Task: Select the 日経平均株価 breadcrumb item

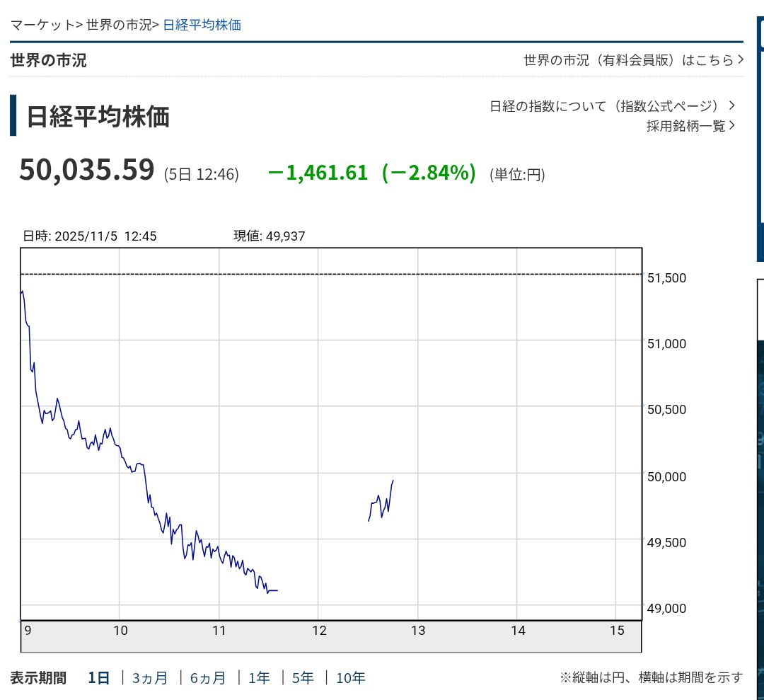Action: (202, 25)
